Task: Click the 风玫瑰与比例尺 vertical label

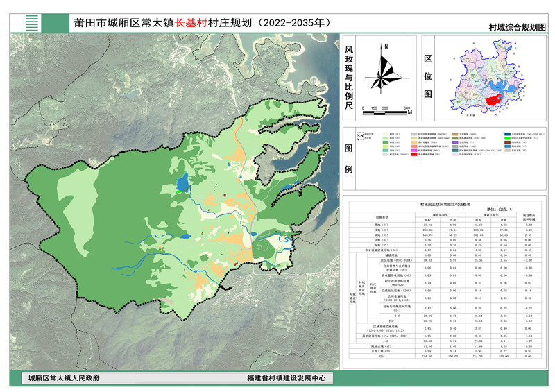Action: (349, 78)
